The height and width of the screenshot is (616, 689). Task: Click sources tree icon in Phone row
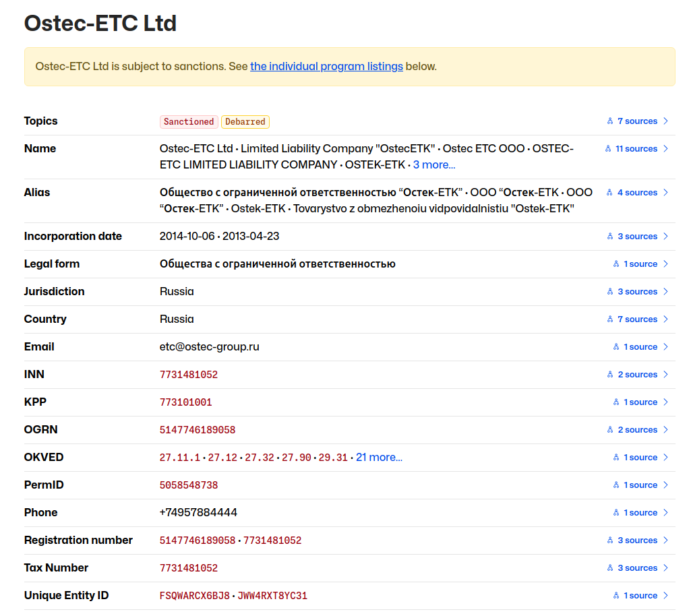616,513
